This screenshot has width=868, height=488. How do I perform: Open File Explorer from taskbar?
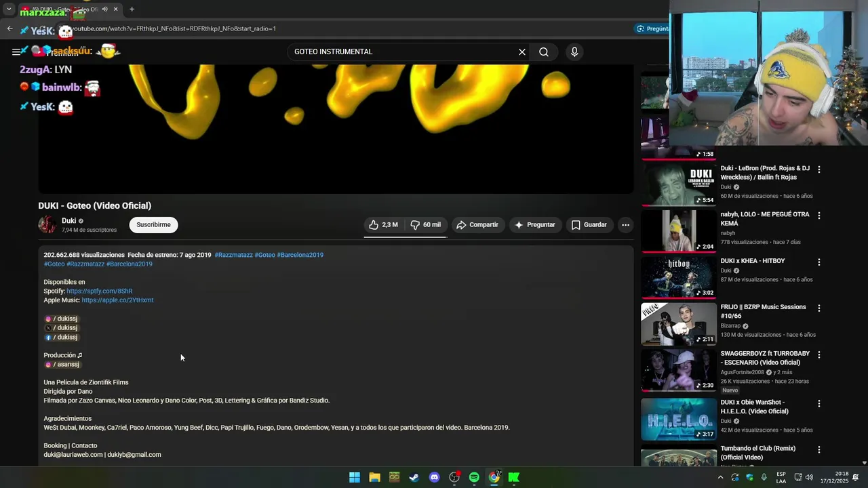pos(374,477)
